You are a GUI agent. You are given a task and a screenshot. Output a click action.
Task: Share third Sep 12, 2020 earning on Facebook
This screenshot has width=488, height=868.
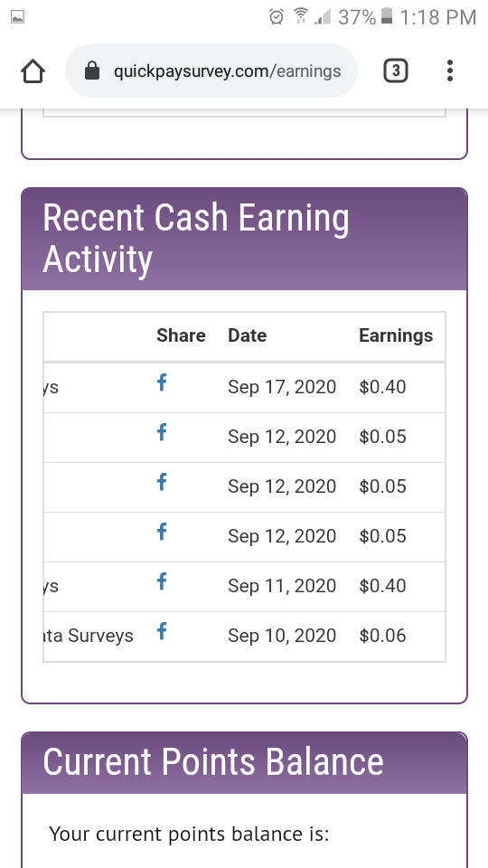[162, 532]
